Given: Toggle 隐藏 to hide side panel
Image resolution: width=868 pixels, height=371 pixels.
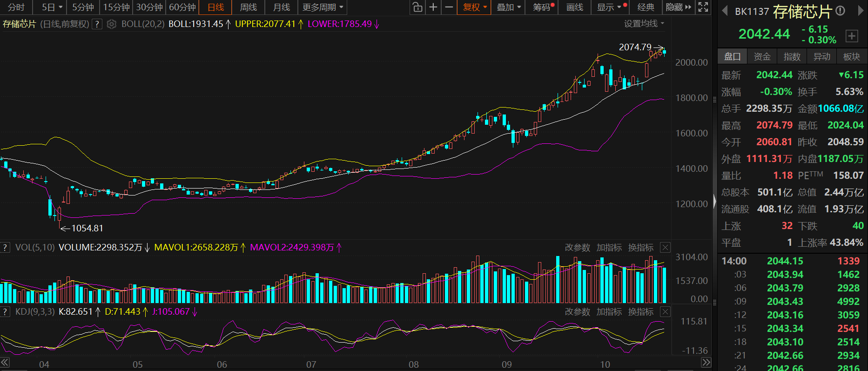Looking at the screenshot, I should coord(678,7).
